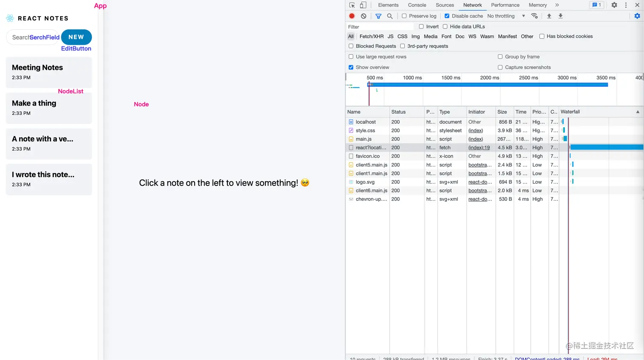
Task: Check Has blocked cookies
Action: [542, 36]
